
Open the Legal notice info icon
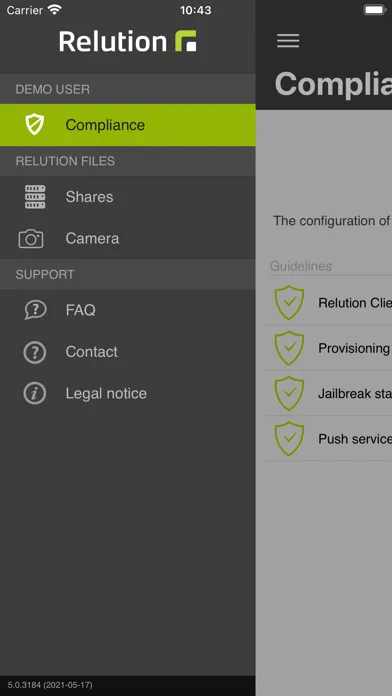[35, 394]
